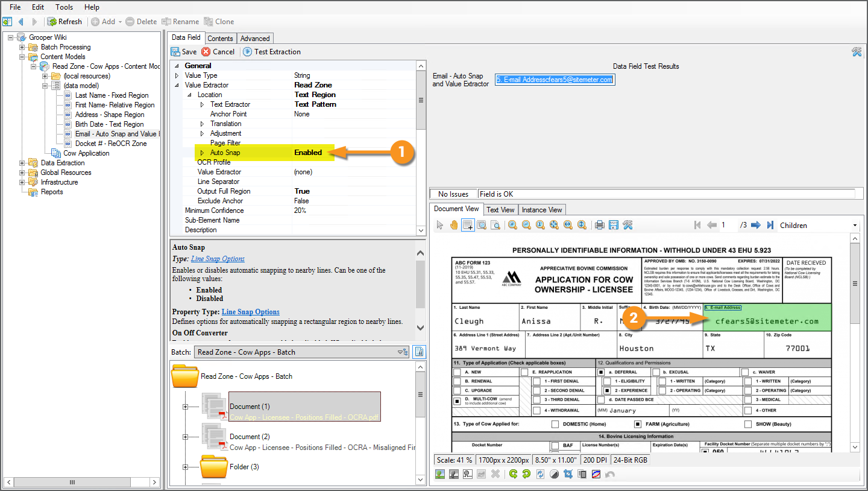The image size is (868, 491).
Task: Expand the Auto Snap property
Action: (202, 153)
